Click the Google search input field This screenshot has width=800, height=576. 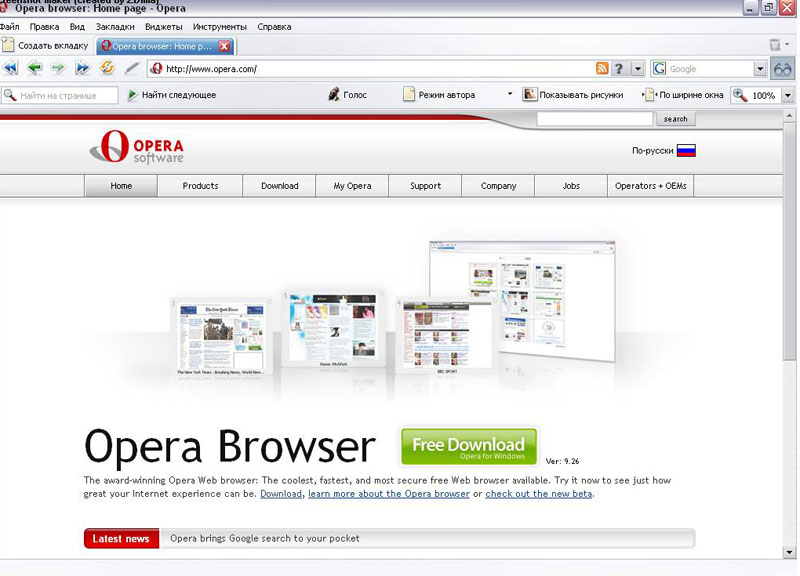710,69
